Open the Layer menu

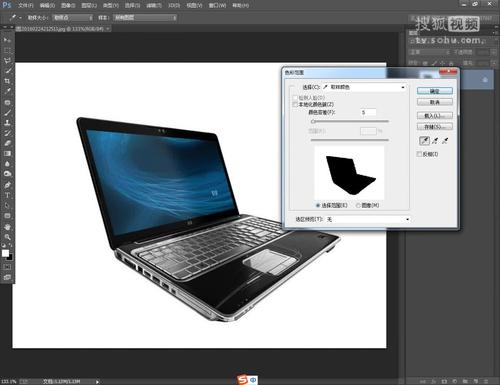[89, 5]
